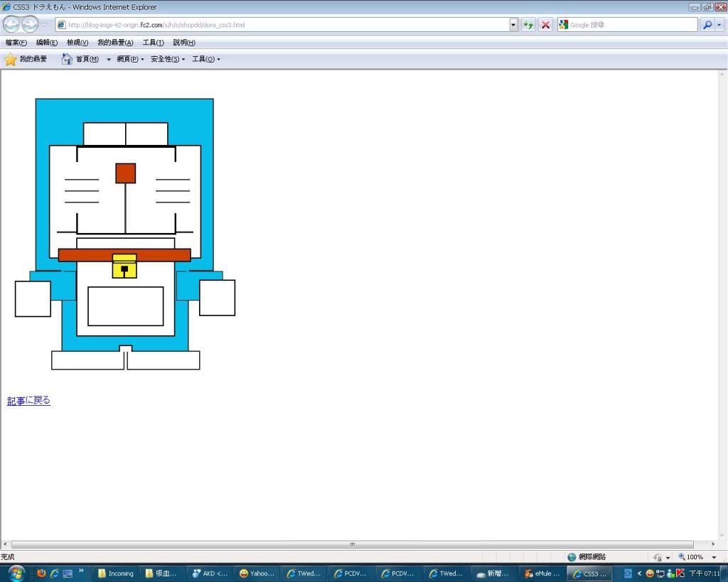Click the Google search provider icon
Image resolution: width=728 pixels, height=582 pixels.
pyautogui.click(x=563, y=25)
